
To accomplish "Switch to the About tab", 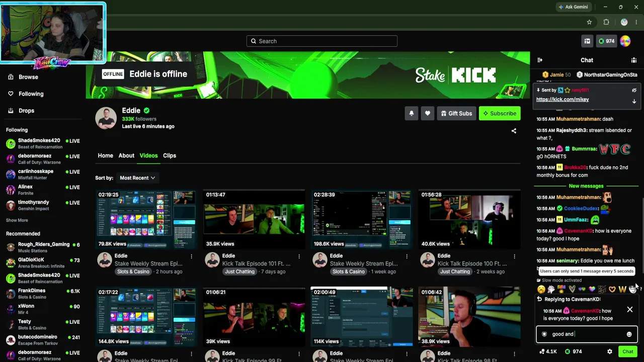I will pos(126,155).
